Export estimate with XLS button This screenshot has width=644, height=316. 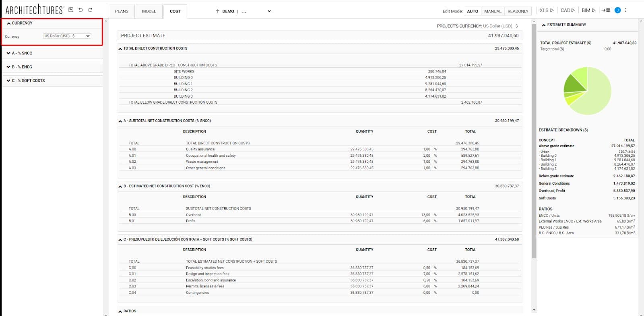pyautogui.click(x=546, y=10)
